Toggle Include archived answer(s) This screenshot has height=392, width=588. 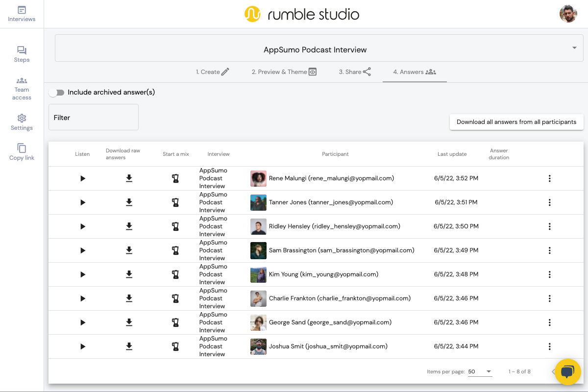(57, 92)
